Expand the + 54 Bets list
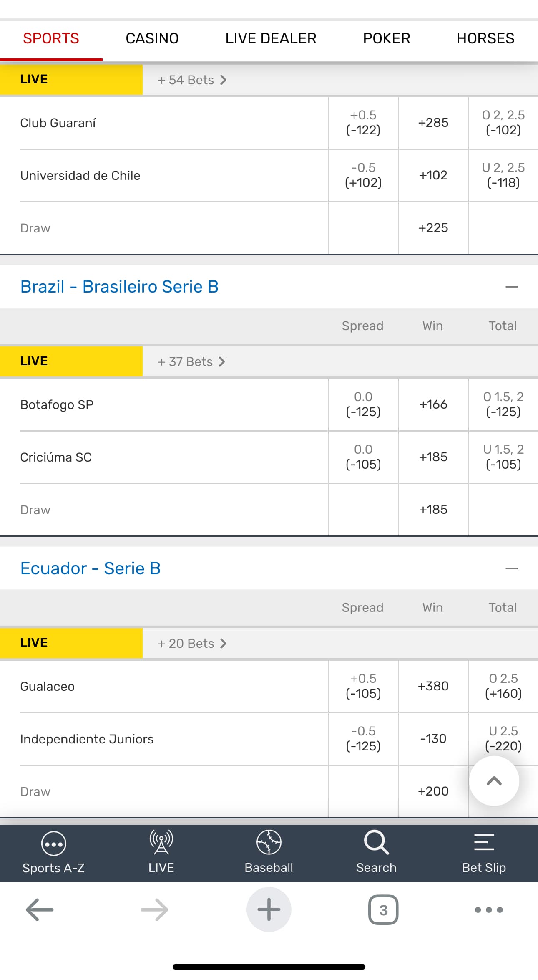Image resolution: width=538 pixels, height=980 pixels. pos(192,80)
